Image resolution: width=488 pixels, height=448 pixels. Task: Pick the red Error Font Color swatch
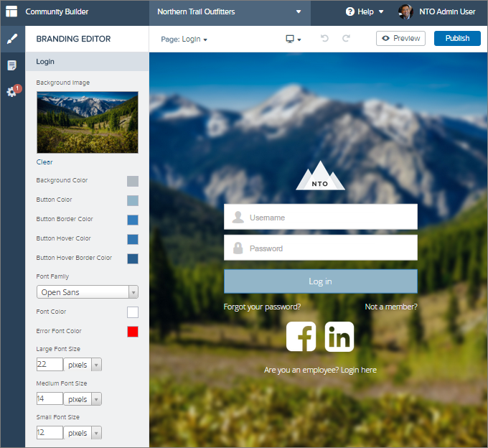click(x=133, y=332)
